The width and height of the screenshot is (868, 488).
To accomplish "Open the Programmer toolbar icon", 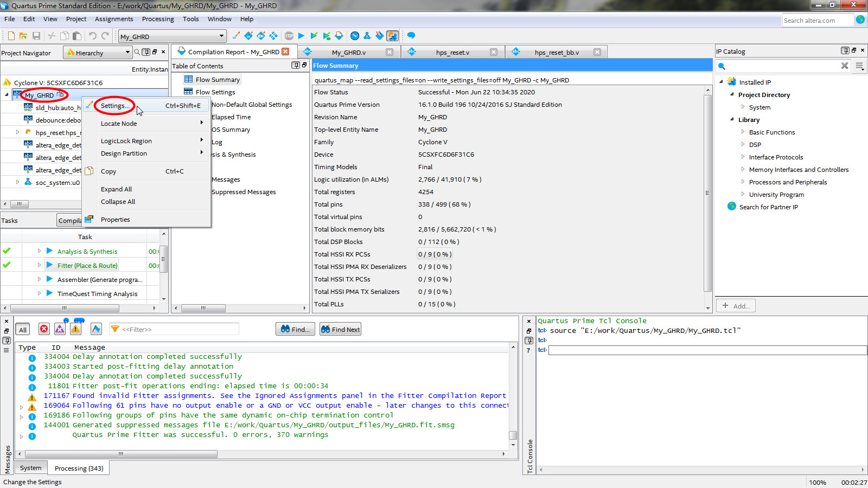I will pyautogui.click(x=380, y=36).
